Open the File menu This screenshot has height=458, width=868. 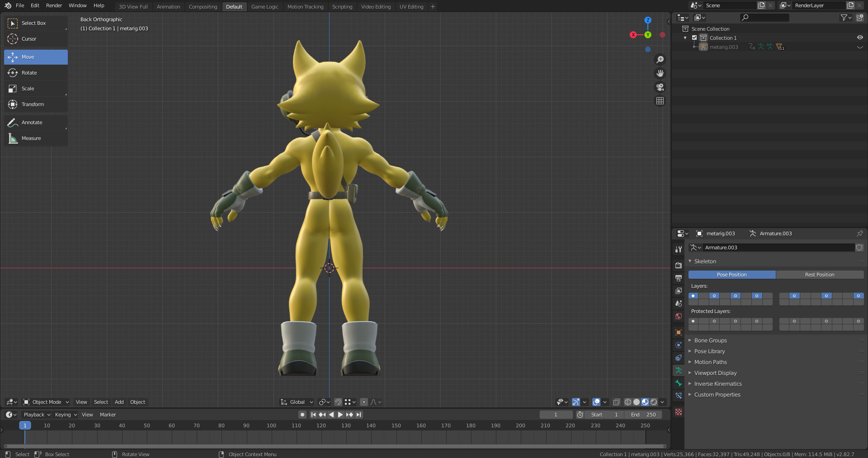click(x=20, y=5)
